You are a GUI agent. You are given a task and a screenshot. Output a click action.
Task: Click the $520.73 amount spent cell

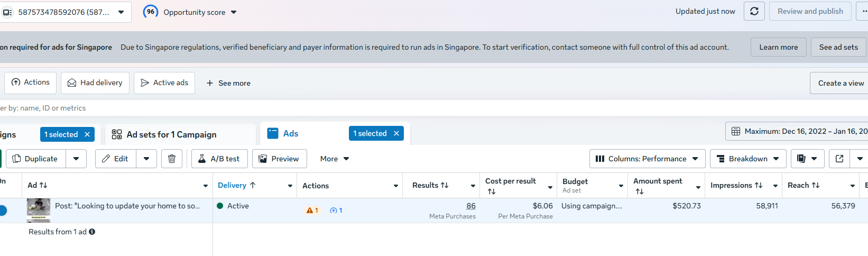tap(687, 206)
